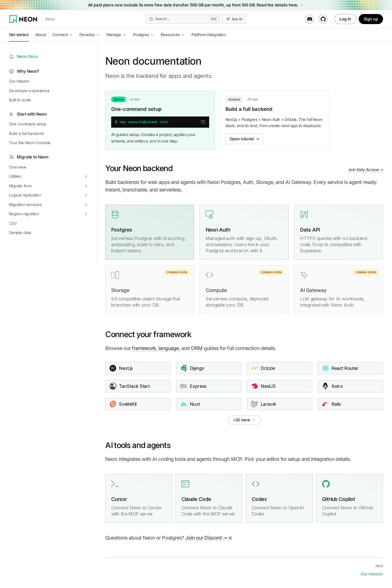Follow the Join our Discord link
The width and height of the screenshot is (392, 588).
tap(206, 538)
